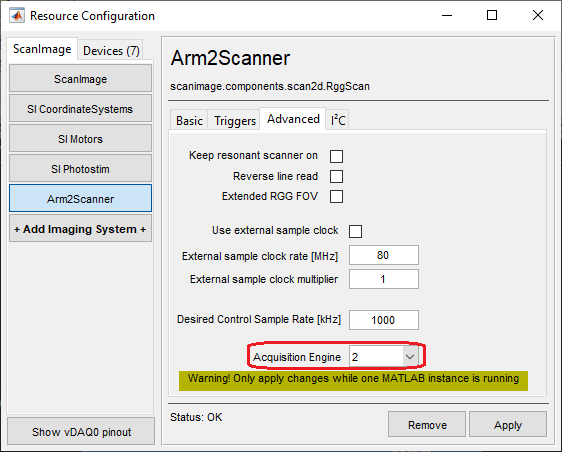Toggle Reverse line read checkbox

(x=336, y=176)
